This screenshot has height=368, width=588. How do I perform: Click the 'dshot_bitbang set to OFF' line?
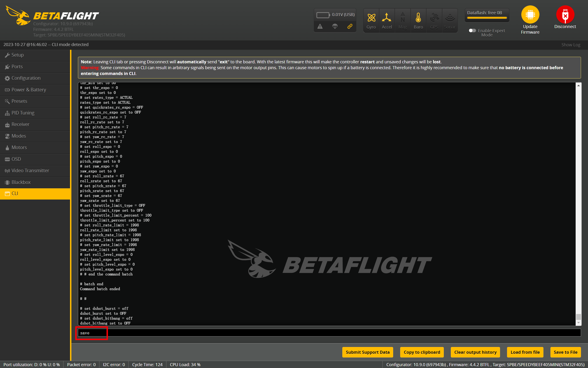(105, 323)
